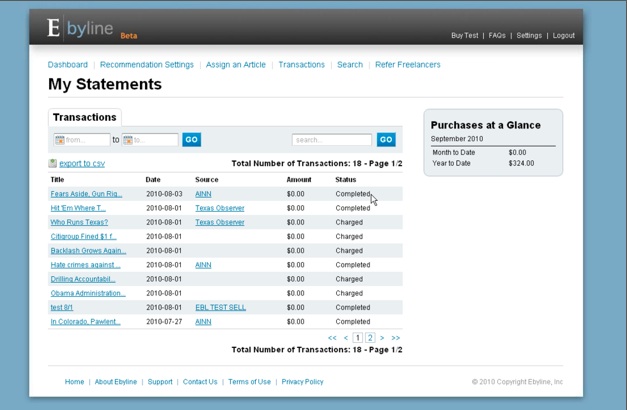Jump to the last page with >> arrow

[x=395, y=338]
